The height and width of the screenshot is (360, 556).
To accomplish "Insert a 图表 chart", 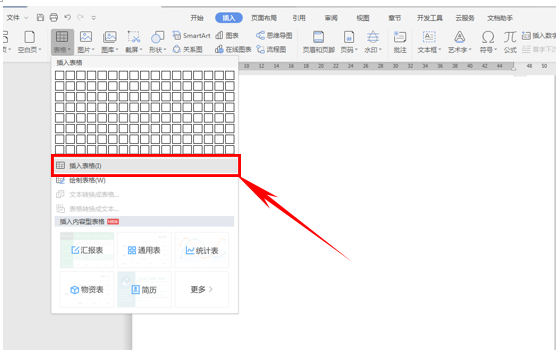I will pyautogui.click(x=227, y=35).
